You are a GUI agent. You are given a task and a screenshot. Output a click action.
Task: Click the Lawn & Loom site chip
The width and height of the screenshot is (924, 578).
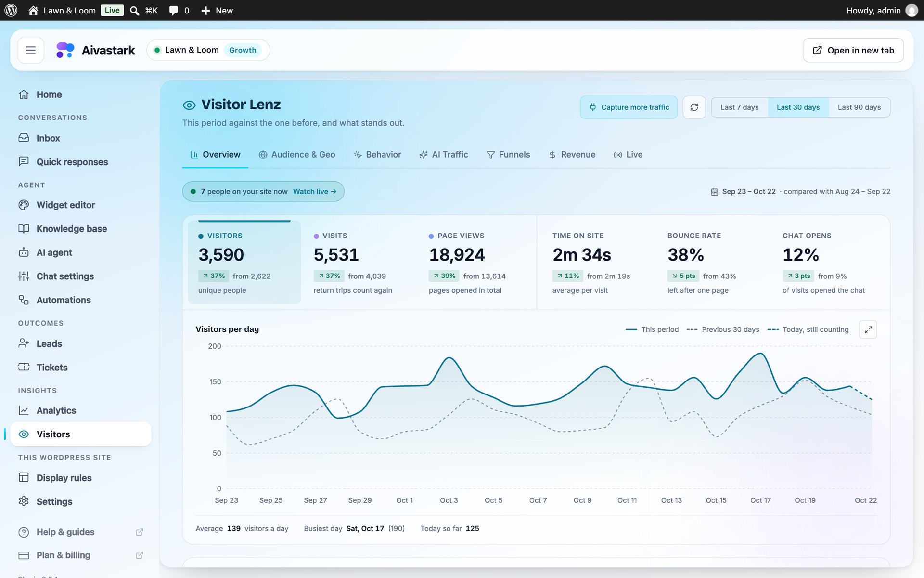208,50
